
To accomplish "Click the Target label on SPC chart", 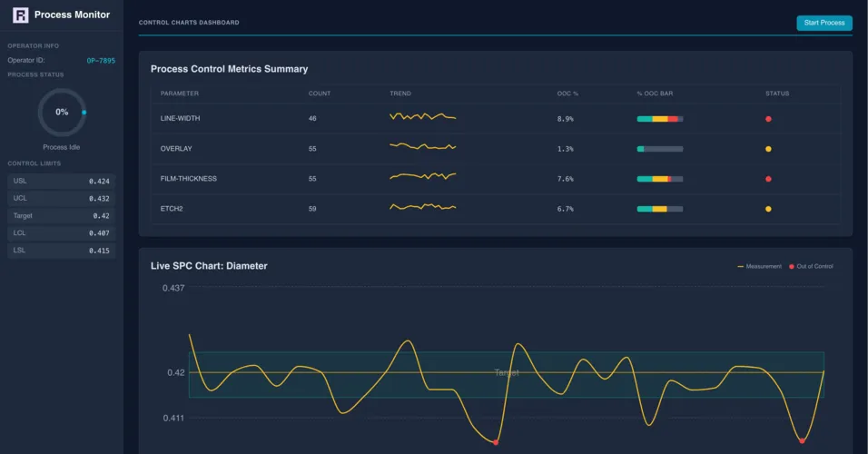I will pyautogui.click(x=507, y=372).
